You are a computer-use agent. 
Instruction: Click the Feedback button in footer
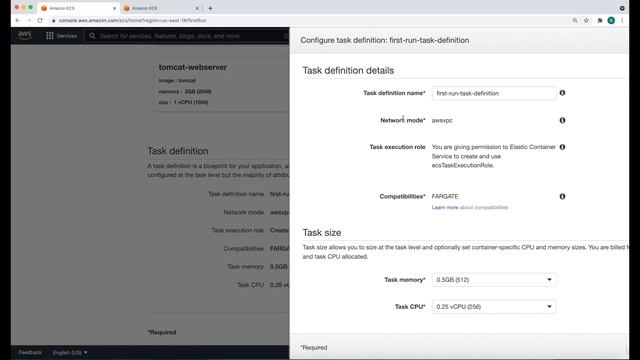click(x=30, y=352)
